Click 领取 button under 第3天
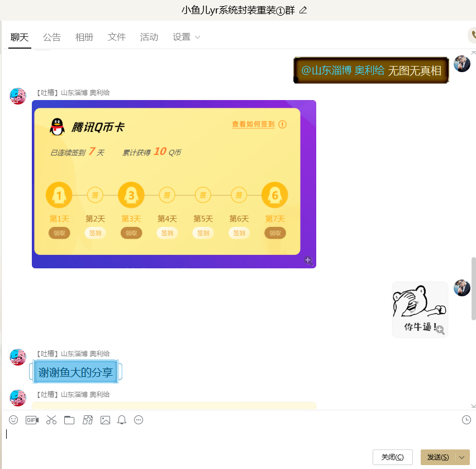476x469 pixels. (131, 233)
